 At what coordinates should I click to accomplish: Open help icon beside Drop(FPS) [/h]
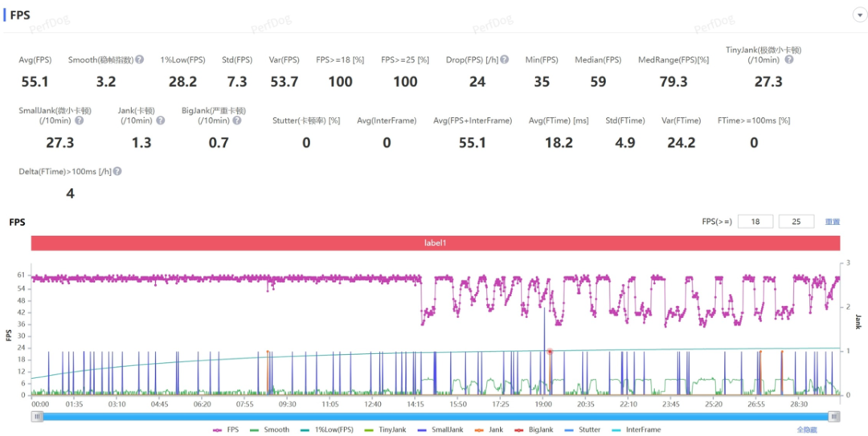(x=504, y=59)
